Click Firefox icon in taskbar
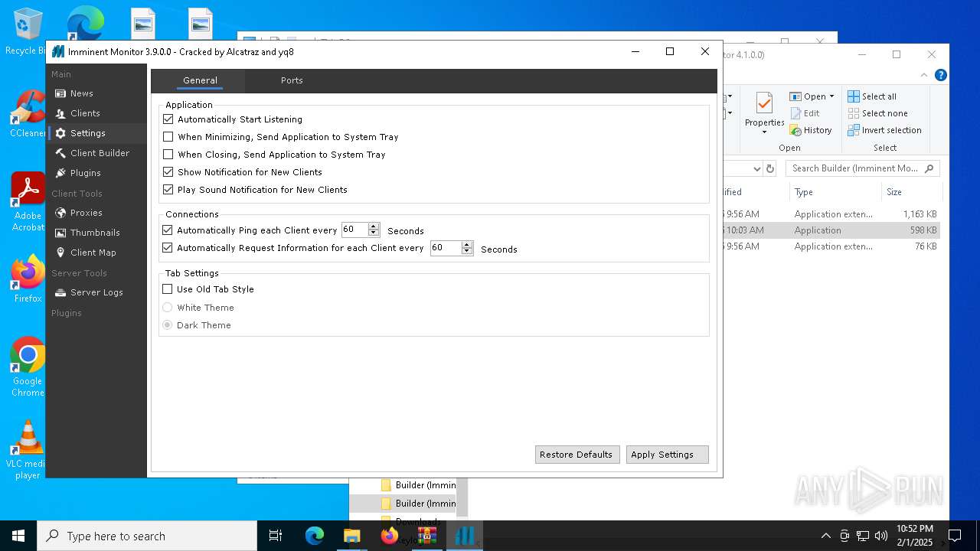Image resolution: width=980 pixels, height=551 pixels. click(389, 536)
